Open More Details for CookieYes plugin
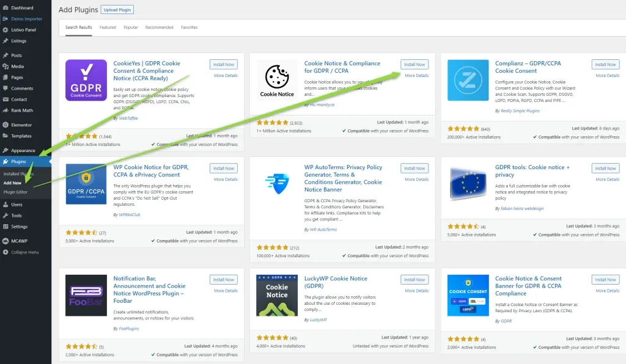Image resolution: width=626 pixels, height=364 pixels. (x=226, y=75)
